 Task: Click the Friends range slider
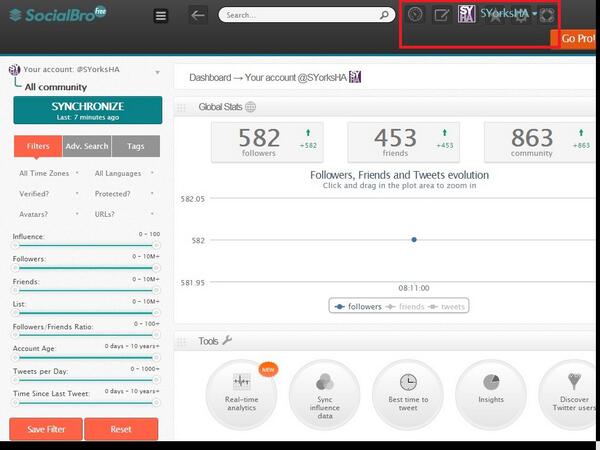86,290
